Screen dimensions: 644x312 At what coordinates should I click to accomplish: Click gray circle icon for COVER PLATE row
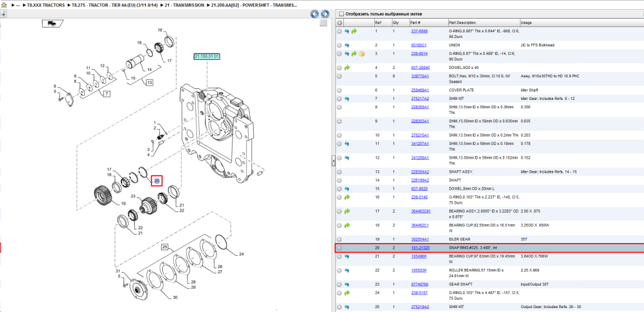[339, 90]
